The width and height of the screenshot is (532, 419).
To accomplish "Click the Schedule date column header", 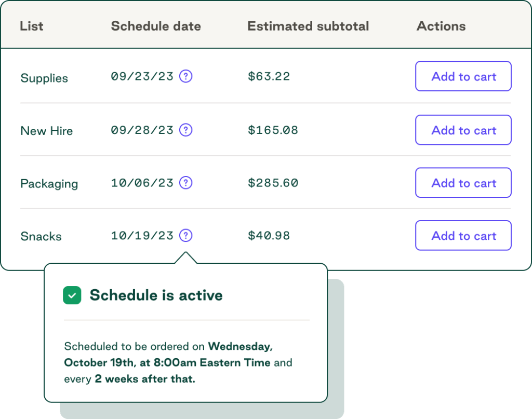I will click(156, 26).
